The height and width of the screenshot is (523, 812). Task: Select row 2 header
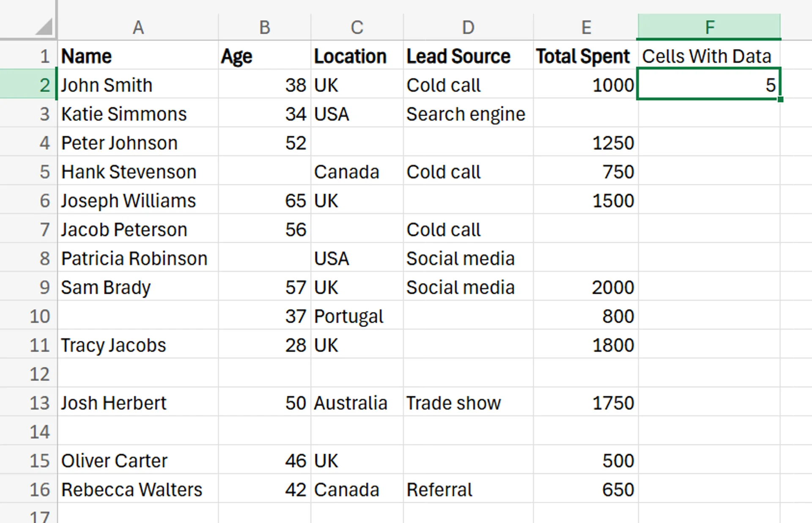pos(28,84)
